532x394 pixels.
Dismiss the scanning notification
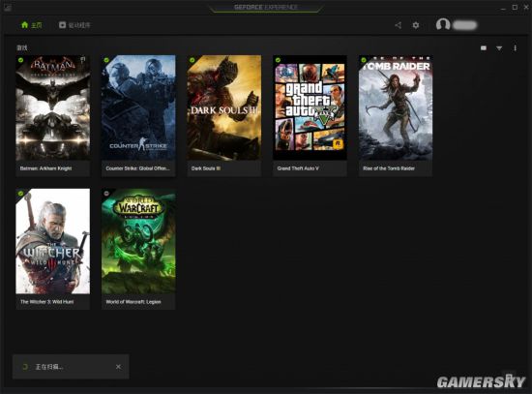118,367
